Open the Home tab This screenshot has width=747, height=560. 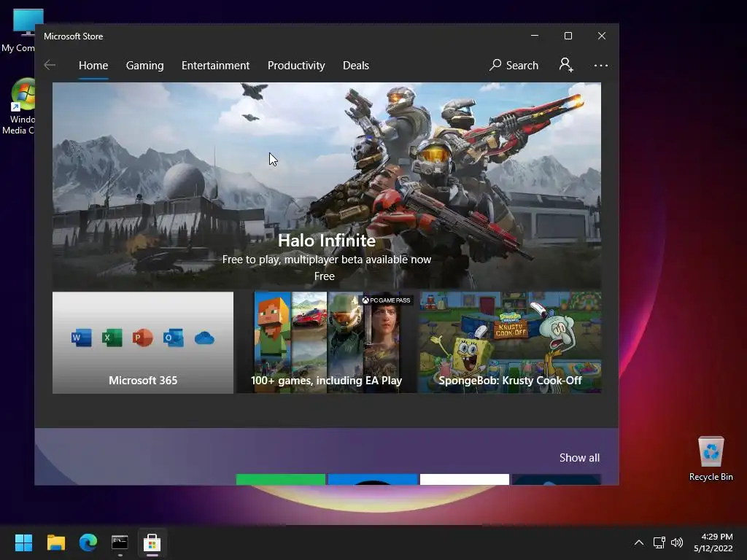[93, 65]
